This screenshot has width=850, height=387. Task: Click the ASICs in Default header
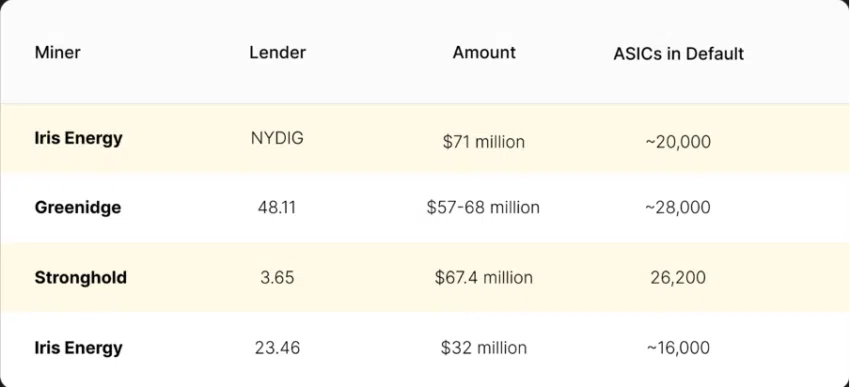point(678,54)
